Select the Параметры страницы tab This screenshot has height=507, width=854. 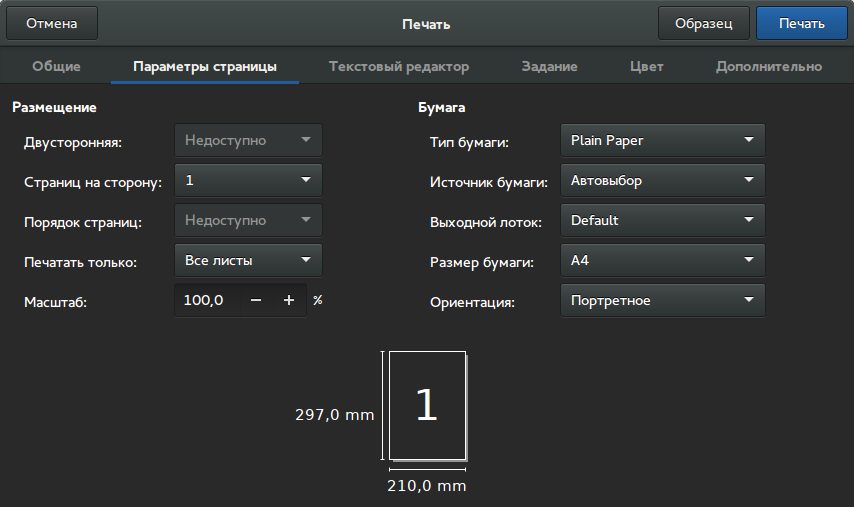pyautogui.click(x=205, y=67)
